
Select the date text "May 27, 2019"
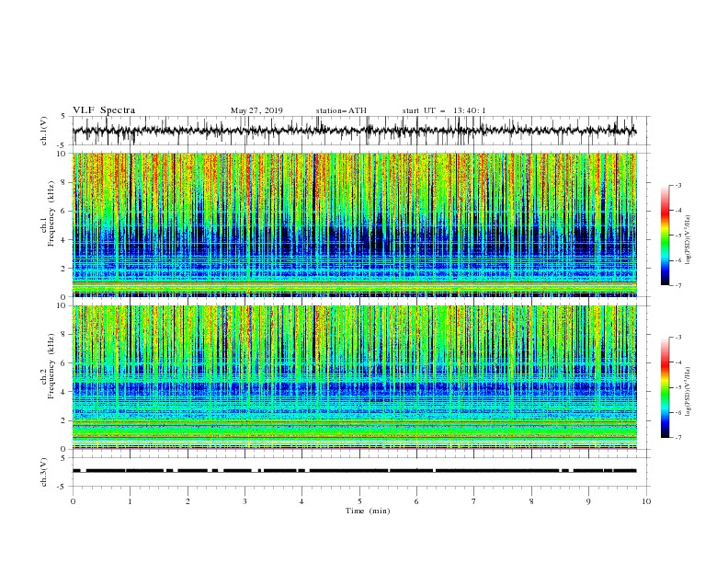(256, 110)
